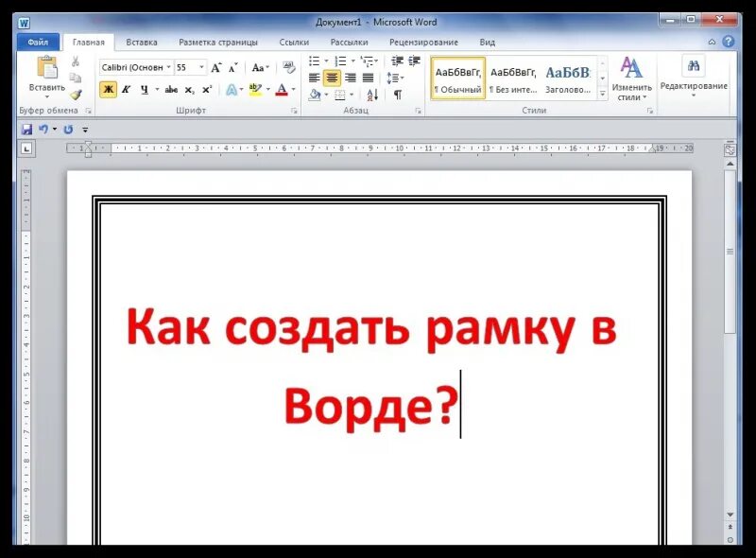The width and height of the screenshot is (756, 558).
Task: Decrease font size with the shrink font icon
Action: [x=233, y=67]
